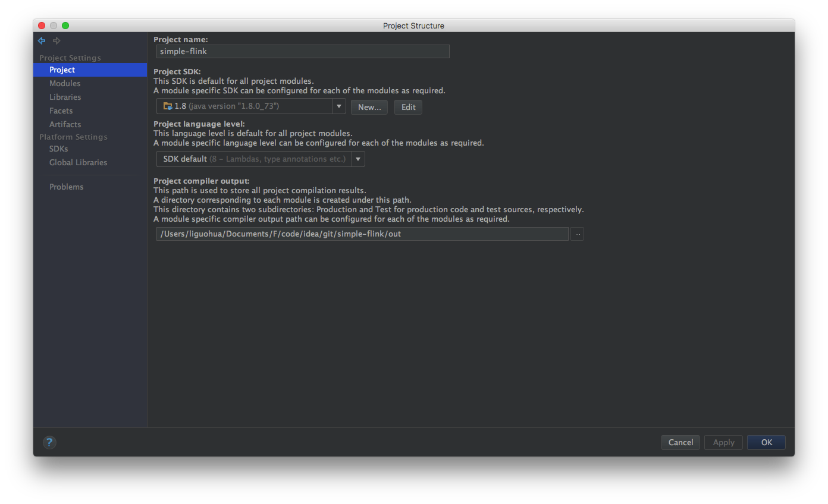Screen dimensions: 828x504
Task: Click into the Project name text field
Action: [x=302, y=52]
